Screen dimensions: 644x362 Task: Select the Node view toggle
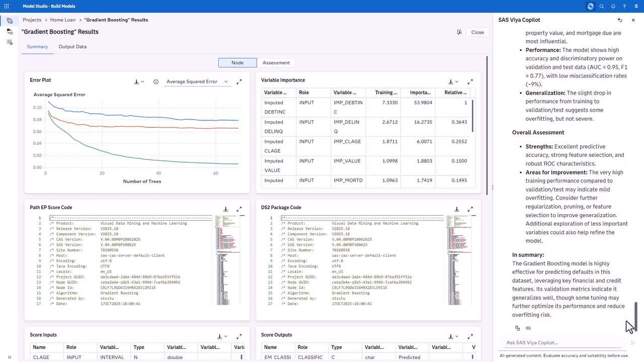pos(237,63)
